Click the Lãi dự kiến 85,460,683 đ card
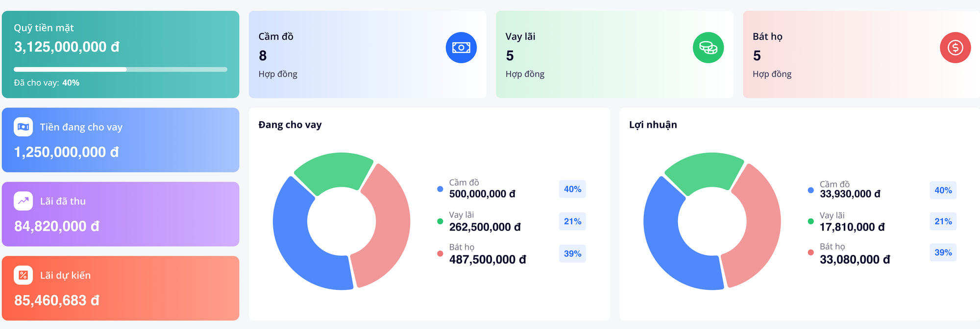Viewport: 980px width, 329px height. [x=121, y=288]
